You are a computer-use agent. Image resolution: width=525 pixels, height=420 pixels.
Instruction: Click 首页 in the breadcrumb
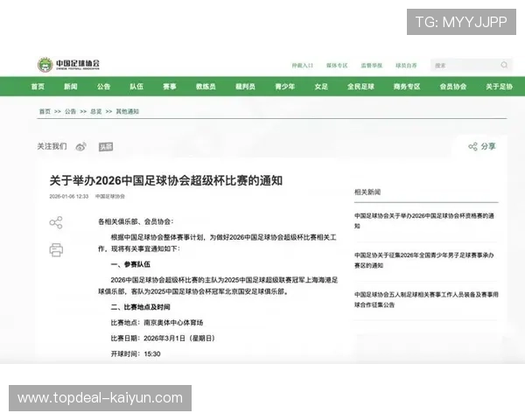coord(45,111)
